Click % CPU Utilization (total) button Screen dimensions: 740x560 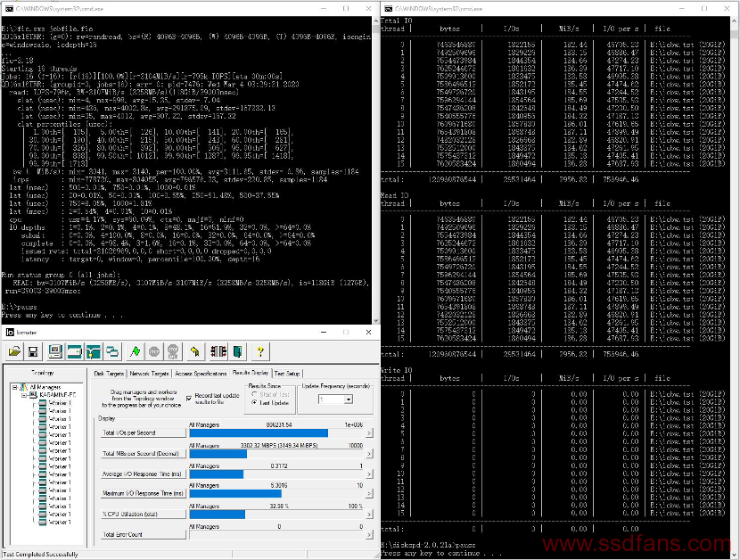(144, 515)
